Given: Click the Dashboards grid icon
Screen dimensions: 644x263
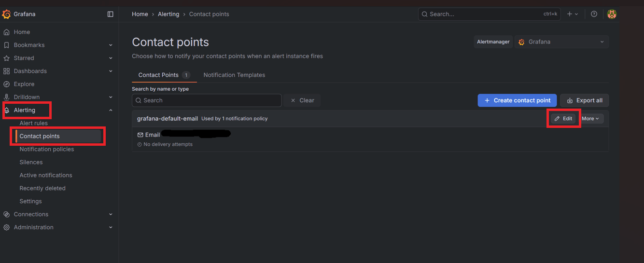Looking at the screenshot, I should 6,71.
